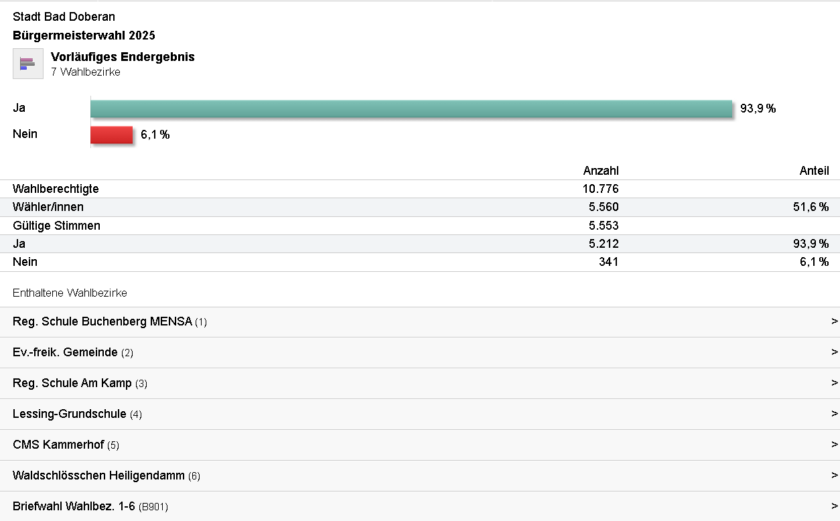840x521 pixels.
Task: Click the green Ja result bar
Action: coord(411,109)
